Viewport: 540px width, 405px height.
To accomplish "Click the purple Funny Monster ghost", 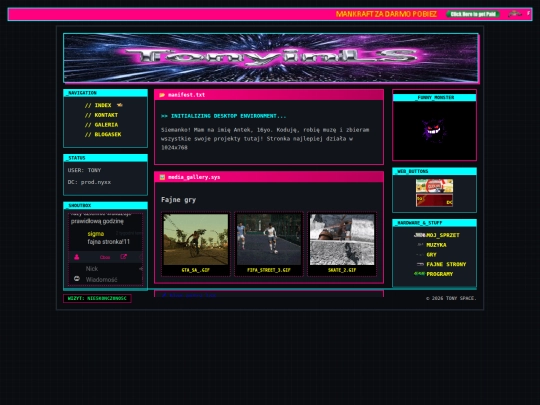I will pyautogui.click(x=434, y=130).
